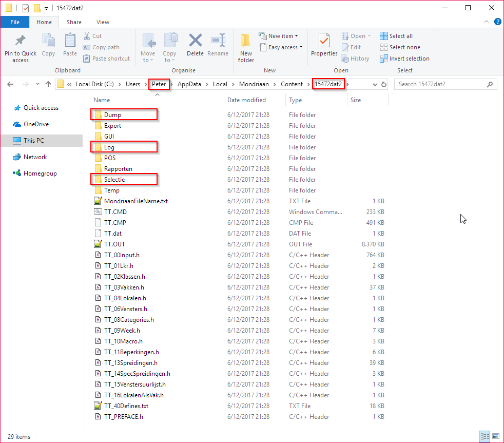Open the File menu tab

click(15, 22)
